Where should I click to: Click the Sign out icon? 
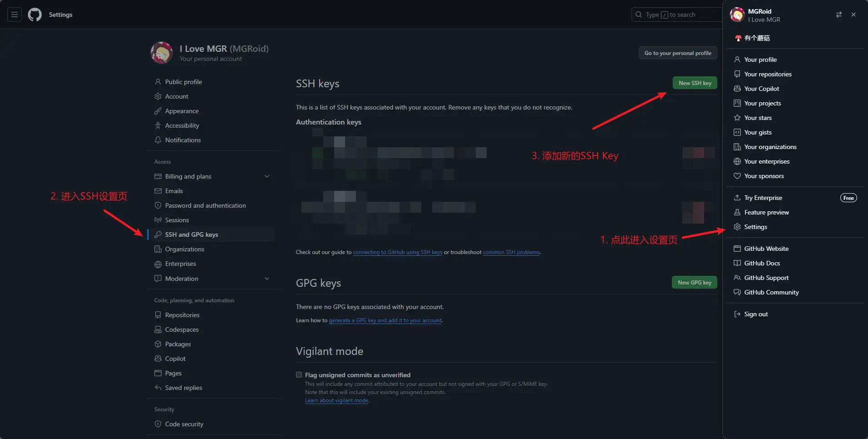click(x=737, y=314)
